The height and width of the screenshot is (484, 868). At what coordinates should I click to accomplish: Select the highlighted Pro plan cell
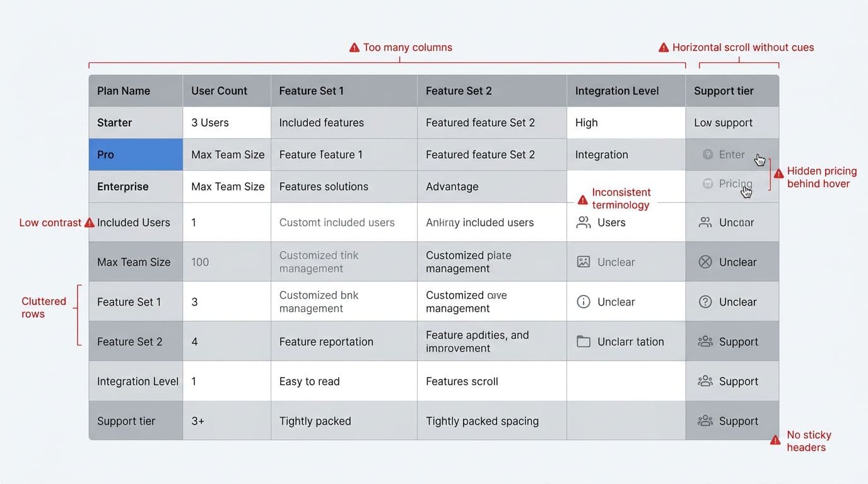point(135,154)
